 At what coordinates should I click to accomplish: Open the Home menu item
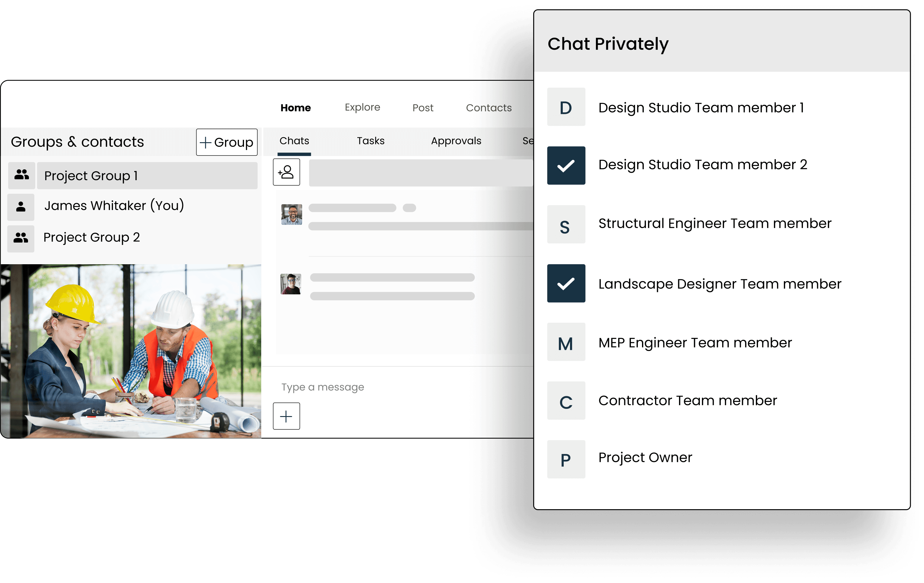click(296, 108)
